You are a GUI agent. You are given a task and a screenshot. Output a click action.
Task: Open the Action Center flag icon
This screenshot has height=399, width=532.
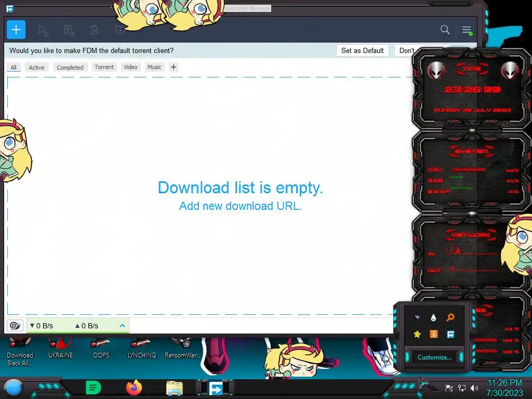(x=449, y=388)
